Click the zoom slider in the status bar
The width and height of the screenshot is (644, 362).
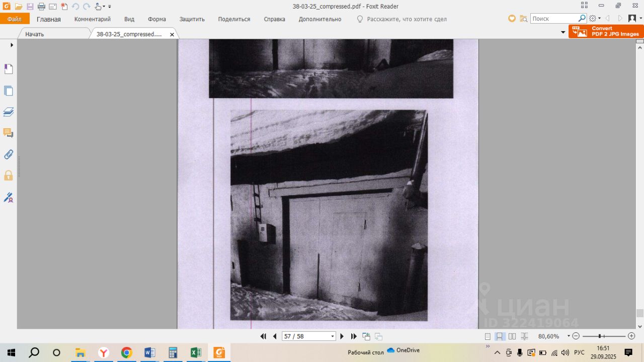point(600,336)
